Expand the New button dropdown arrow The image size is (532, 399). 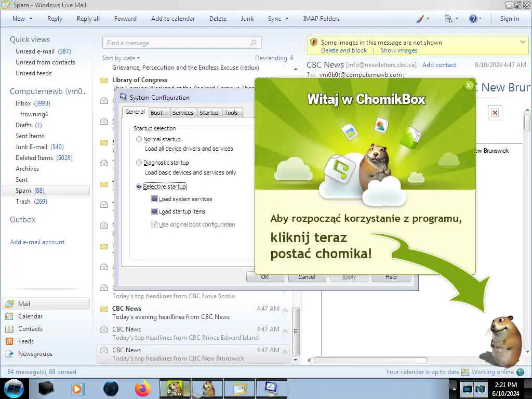[31, 19]
